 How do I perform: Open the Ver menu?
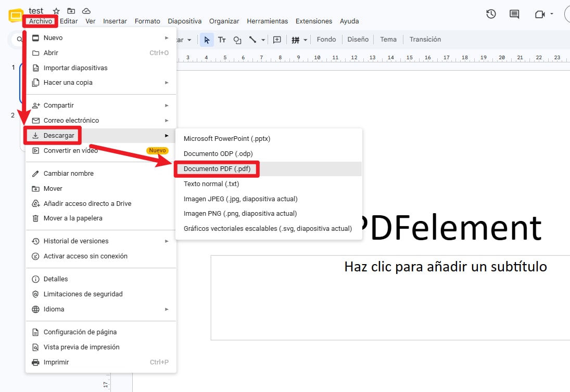pyautogui.click(x=91, y=21)
